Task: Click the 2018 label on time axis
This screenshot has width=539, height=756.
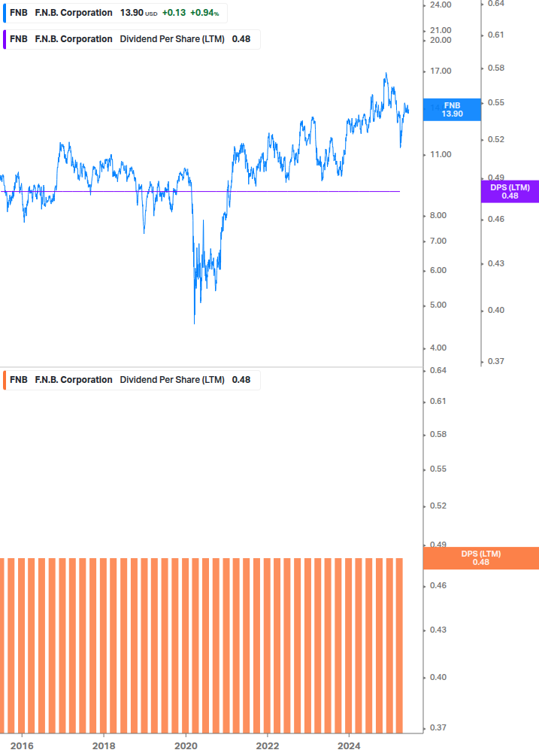Action: coord(104,746)
